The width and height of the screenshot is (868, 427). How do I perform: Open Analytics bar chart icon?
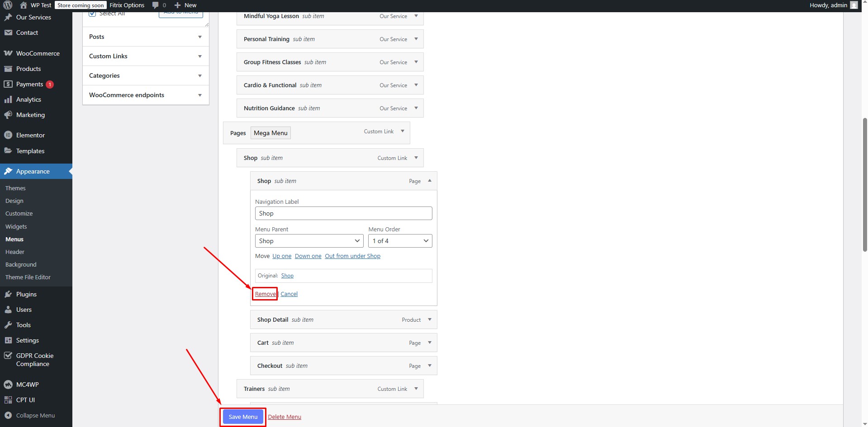coord(8,99)
